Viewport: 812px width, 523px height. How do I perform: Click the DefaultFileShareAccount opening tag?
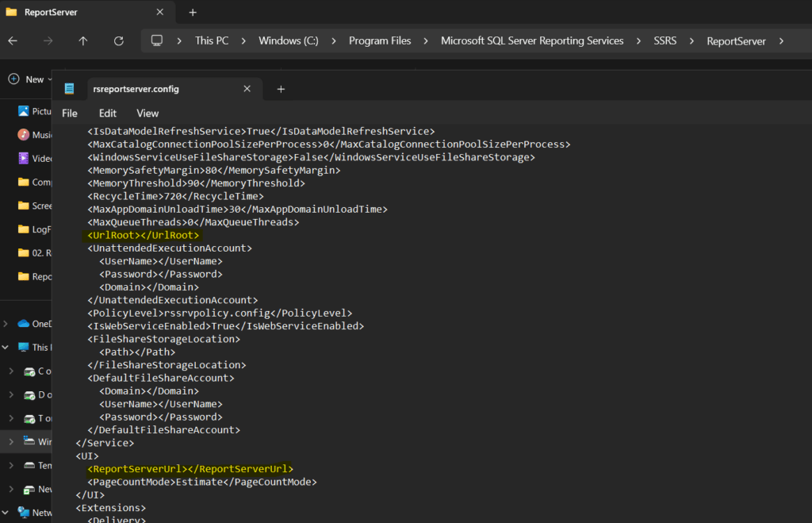tap(160, 379)
